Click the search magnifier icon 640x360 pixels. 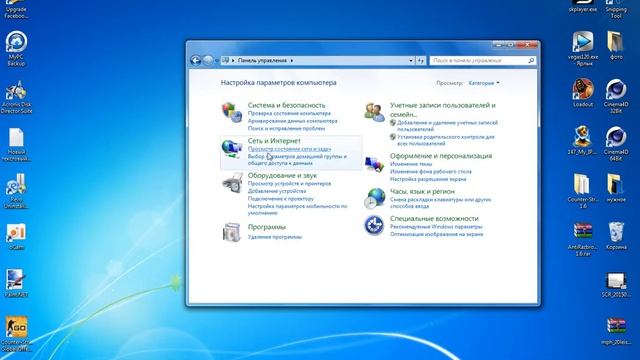531,60
